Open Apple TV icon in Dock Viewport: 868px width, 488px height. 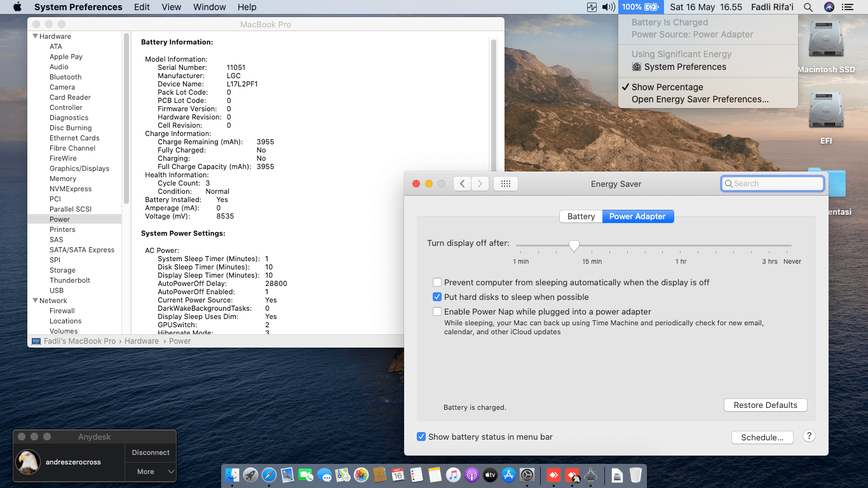pyautogui.click(x=490, y=475)
